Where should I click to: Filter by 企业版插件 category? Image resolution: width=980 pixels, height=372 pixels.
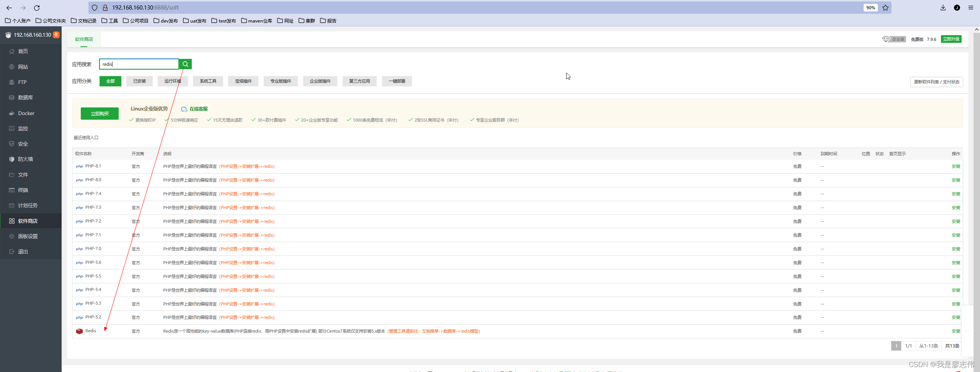tap(320, 81)
